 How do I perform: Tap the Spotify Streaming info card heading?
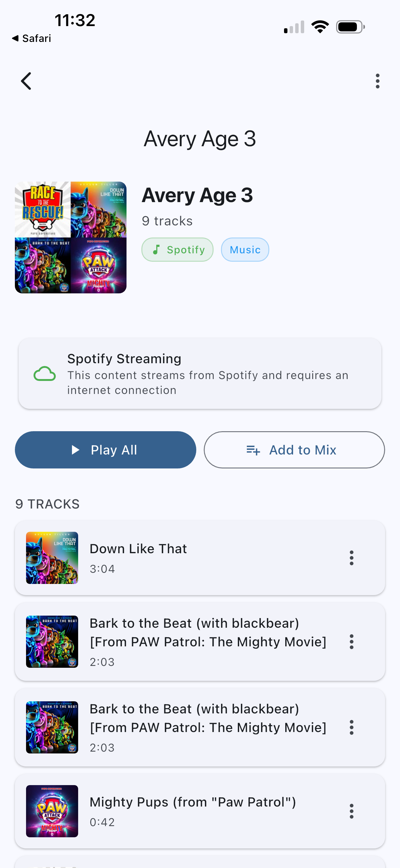[x=124, y=359]
